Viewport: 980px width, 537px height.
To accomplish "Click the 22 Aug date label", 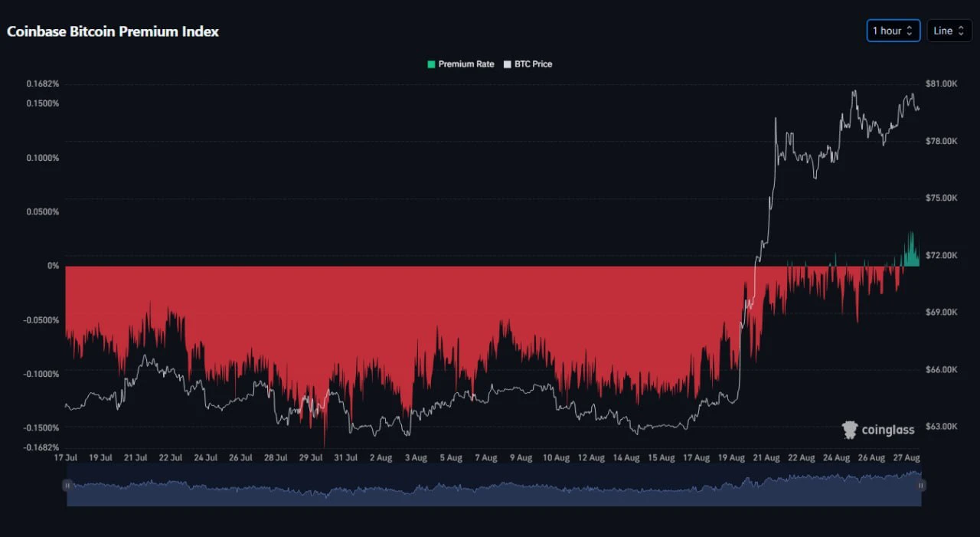I will (x=801, y=458).
